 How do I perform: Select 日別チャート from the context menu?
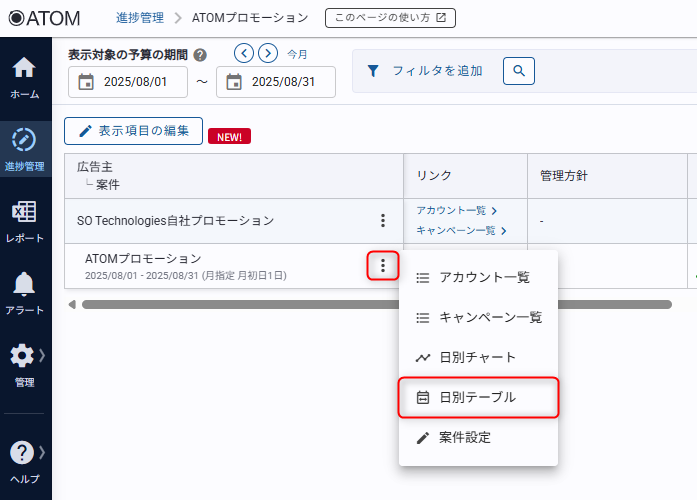click(x=478, y=357)
